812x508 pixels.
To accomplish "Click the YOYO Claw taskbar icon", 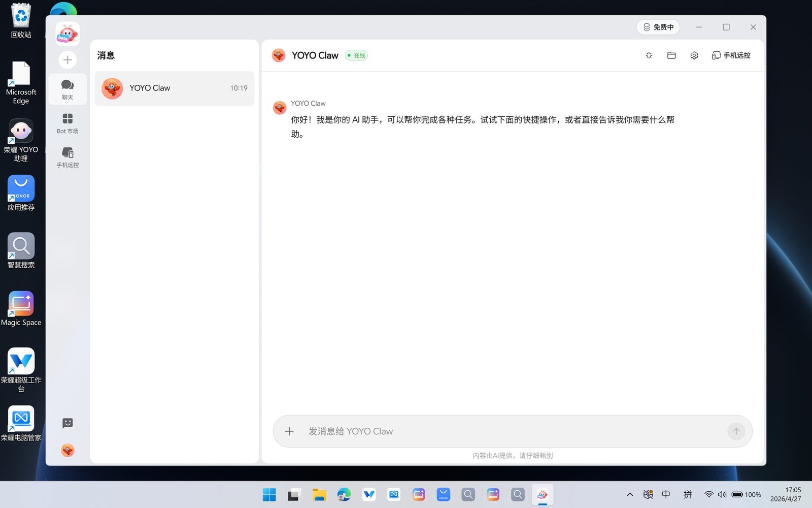I will 543,494.
